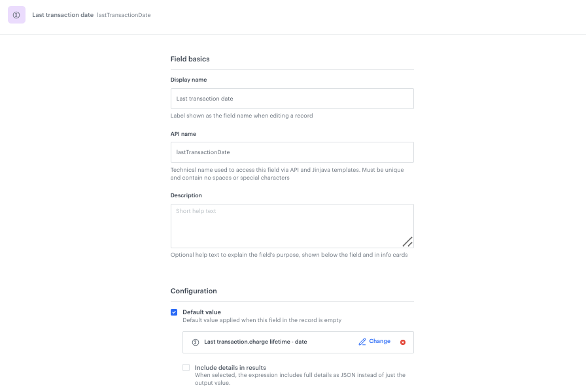Click the expression icon beside Last transaction.charge
This screenshot has height=392, width=586.
tap(195, 342)
